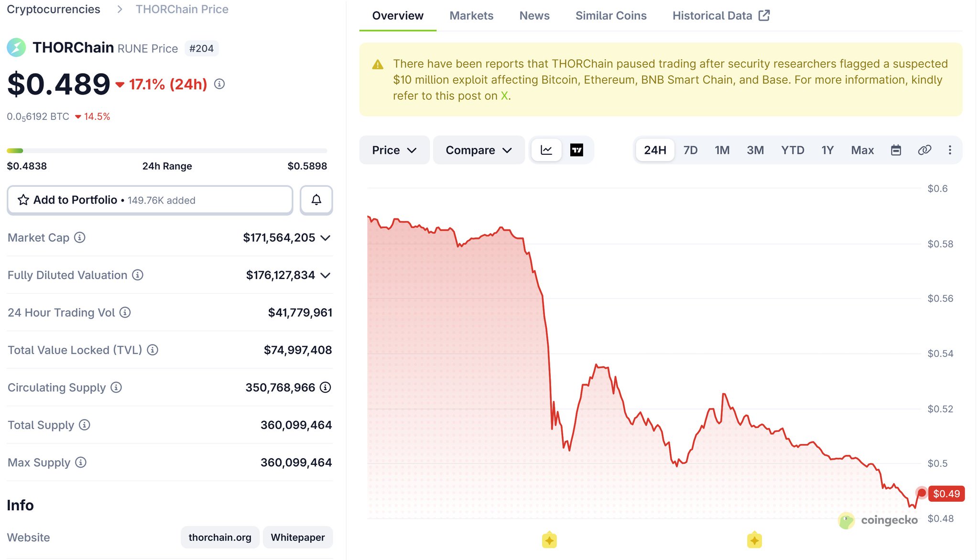This screenshot has width=979, height=560.
Task: Click the first yellow news marker below chart
Action: click(x=549, y=540)
